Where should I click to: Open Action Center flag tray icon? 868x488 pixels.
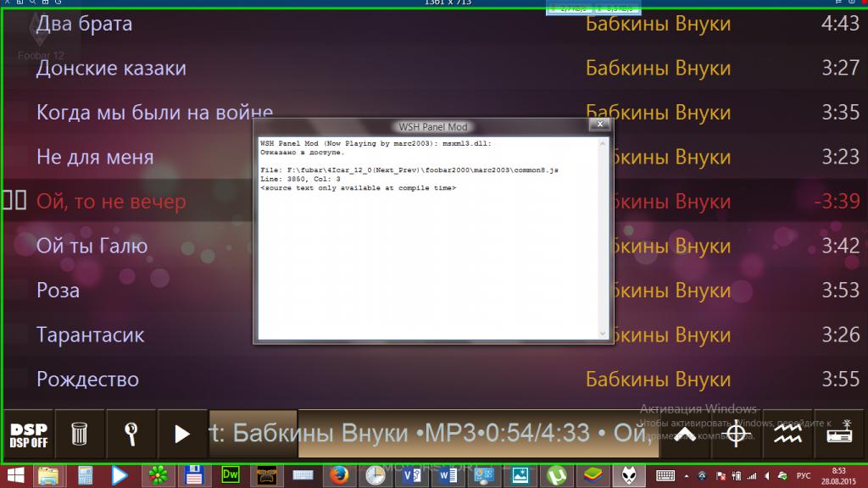[721, 476]
